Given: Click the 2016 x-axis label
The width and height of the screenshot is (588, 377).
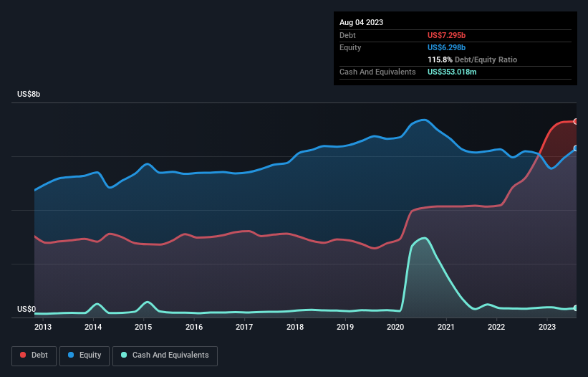Looking at the screenshot, I should (x=194, y=327).
